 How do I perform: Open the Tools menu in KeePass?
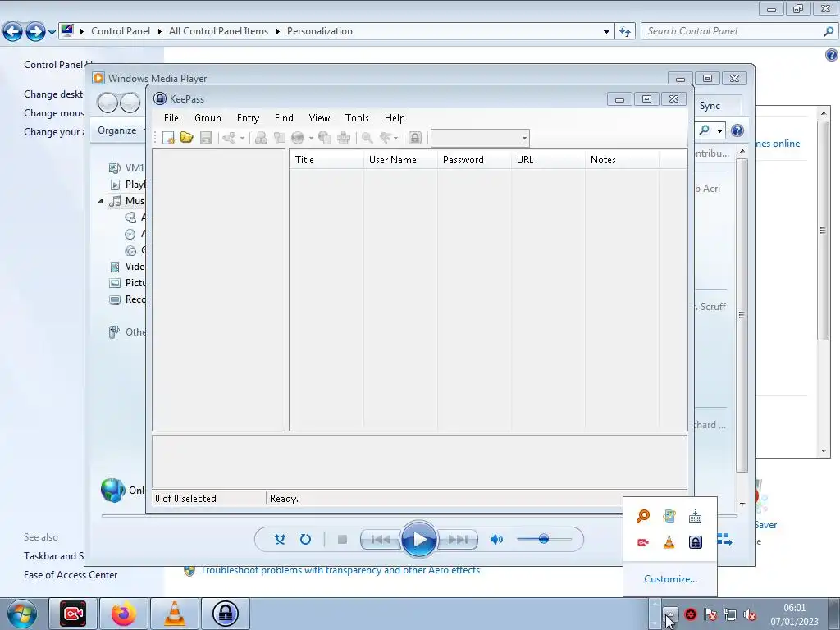click(x=357, y=118)
